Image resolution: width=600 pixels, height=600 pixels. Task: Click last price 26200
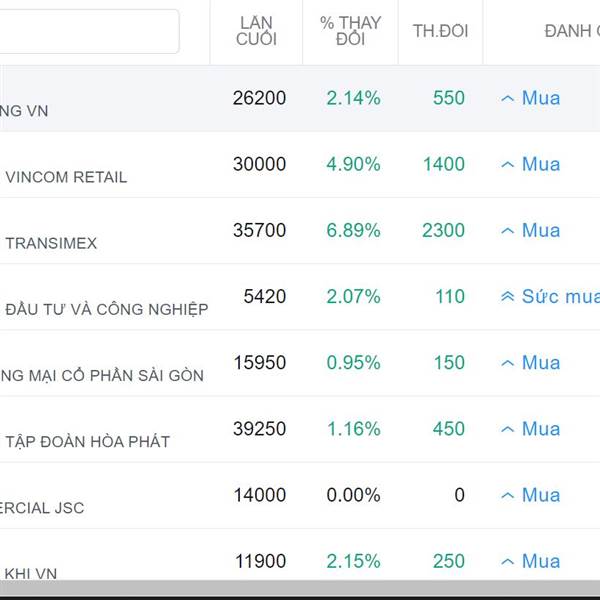click(259, 98)
